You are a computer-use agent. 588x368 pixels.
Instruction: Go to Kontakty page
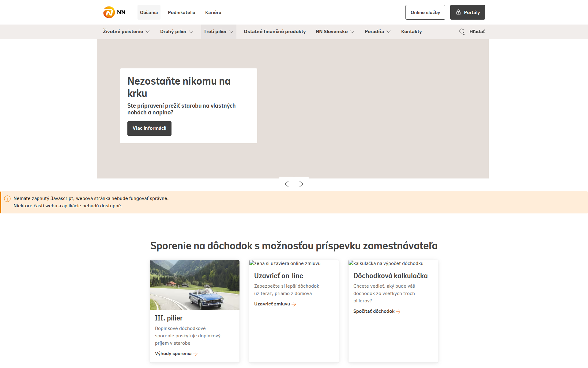(411, 32)
